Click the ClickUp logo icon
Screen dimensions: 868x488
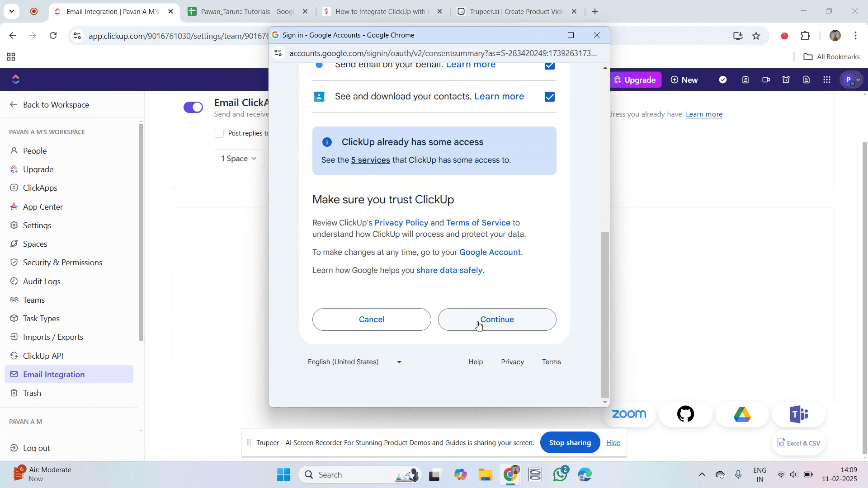pyautogui.click(x=16, y=80)
